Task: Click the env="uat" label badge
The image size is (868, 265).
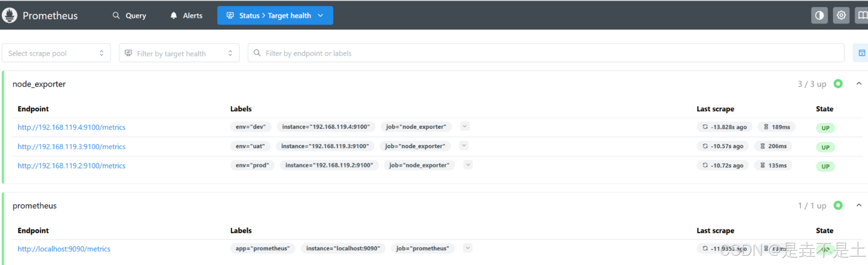Action: (250, 146)
